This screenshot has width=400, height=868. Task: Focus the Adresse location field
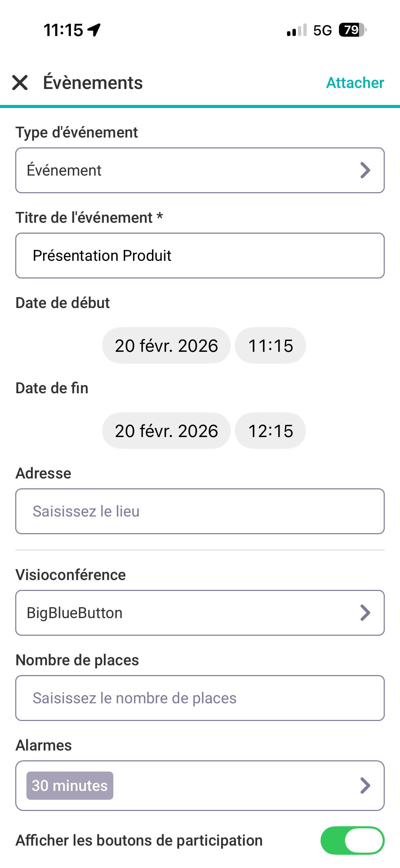(199, 511)
